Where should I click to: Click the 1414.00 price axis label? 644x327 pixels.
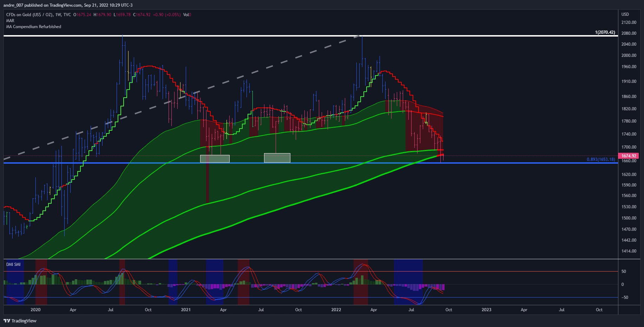[x=629, y=251]
